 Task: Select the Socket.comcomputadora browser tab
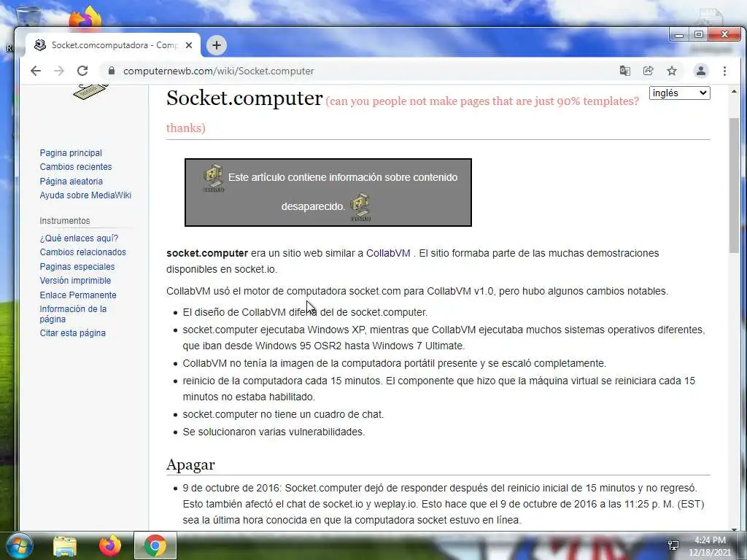point(113,45)
